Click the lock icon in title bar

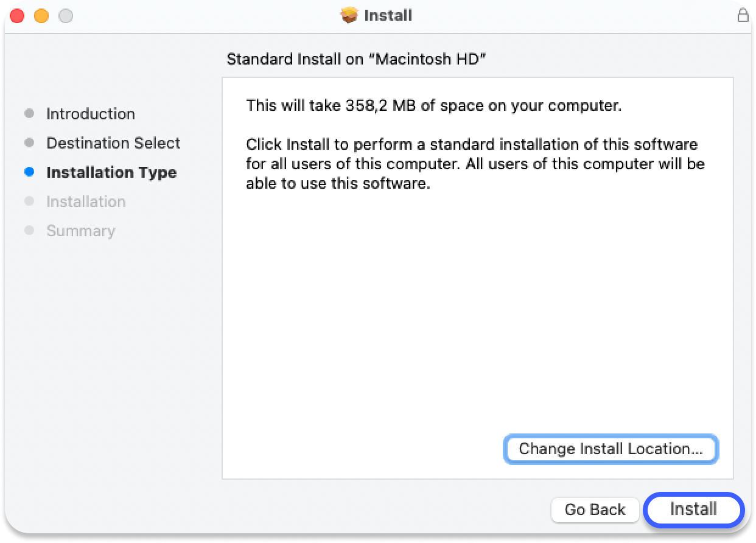(743, 16)
